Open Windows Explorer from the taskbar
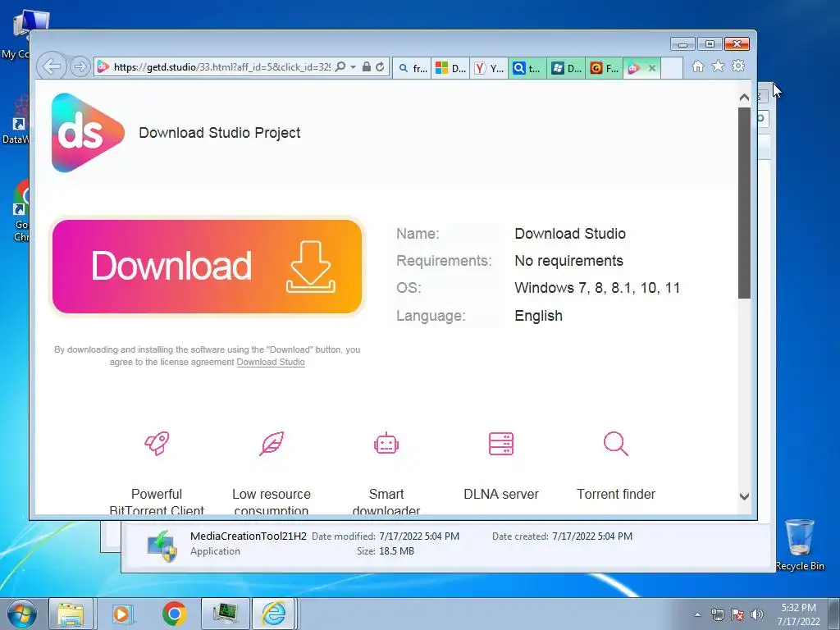 (x=71, y=614)
